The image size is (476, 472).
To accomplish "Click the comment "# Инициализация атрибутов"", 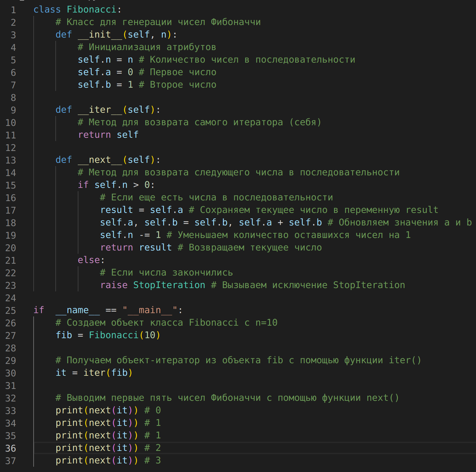I will tap(147, 47).
